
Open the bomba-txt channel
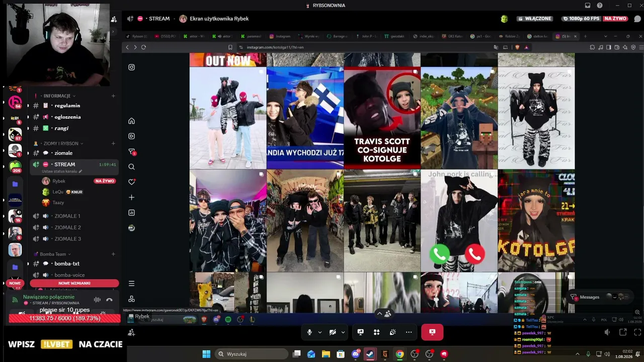point(73,263)
